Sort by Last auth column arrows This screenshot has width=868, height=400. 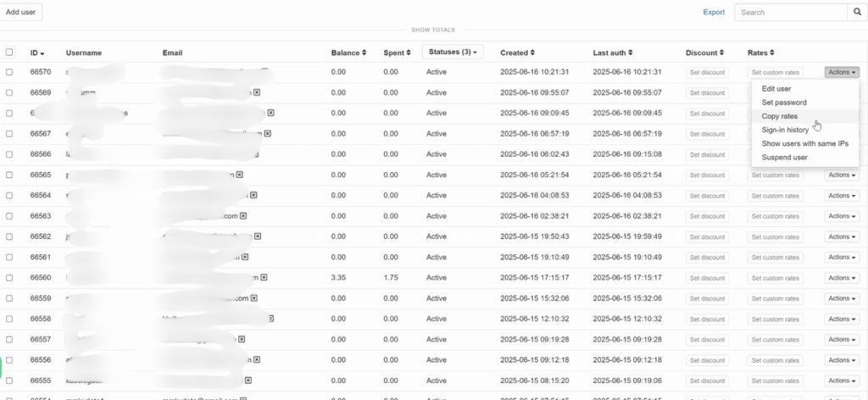[x=631, y=53]
